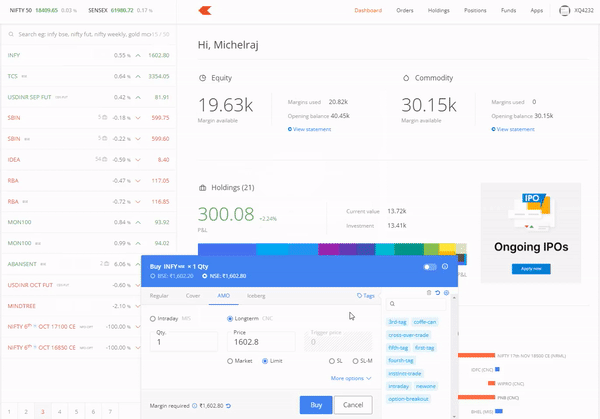Click the watchlist search box
This screenshot has width=600, height=419.
pyautogui.click(x=88, y=34)
